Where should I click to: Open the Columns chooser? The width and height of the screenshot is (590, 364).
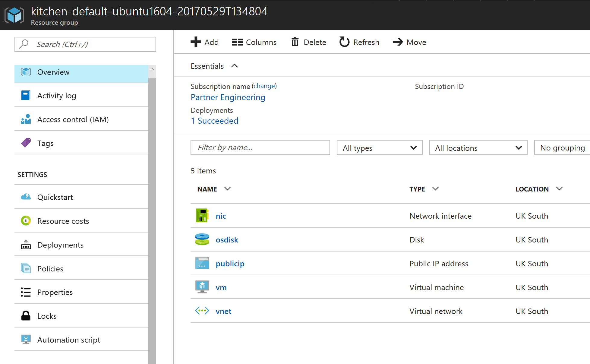254,42
